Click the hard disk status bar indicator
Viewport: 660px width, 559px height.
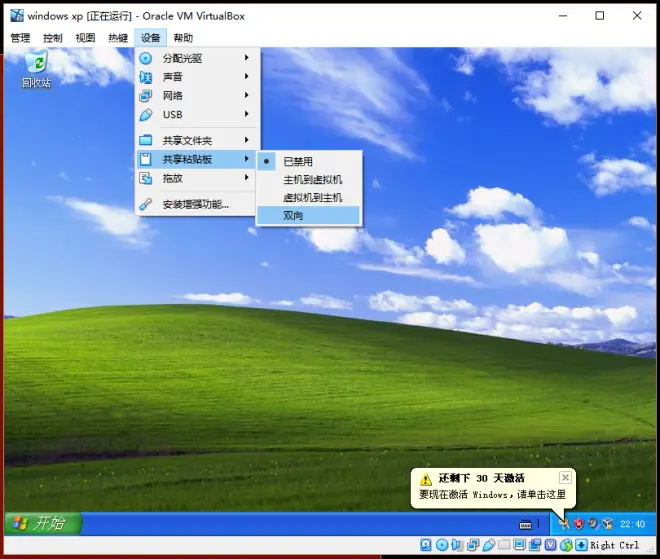(x=426, y=545)
